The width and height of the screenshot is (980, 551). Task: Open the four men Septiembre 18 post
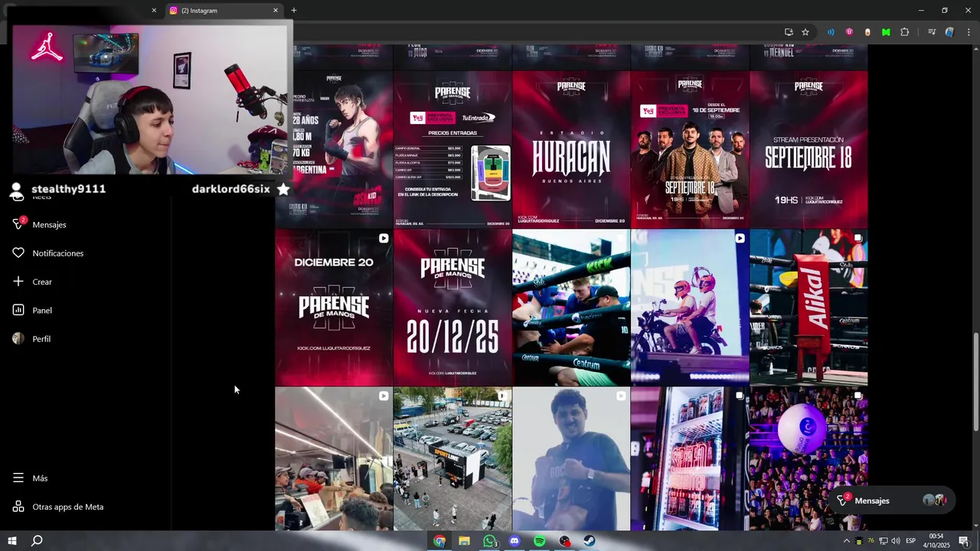point(690,149)
